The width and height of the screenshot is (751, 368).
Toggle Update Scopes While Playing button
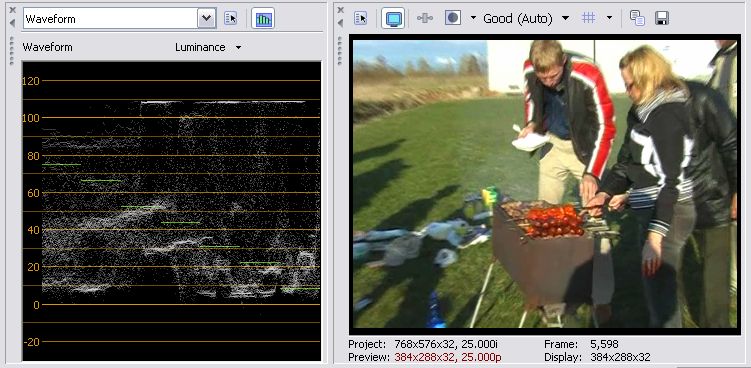coord(263,19)
